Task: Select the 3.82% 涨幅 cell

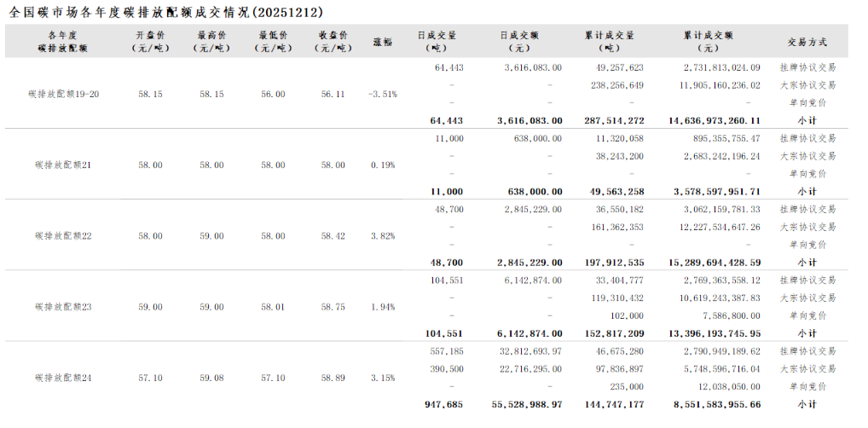Action: pos(383,235)
